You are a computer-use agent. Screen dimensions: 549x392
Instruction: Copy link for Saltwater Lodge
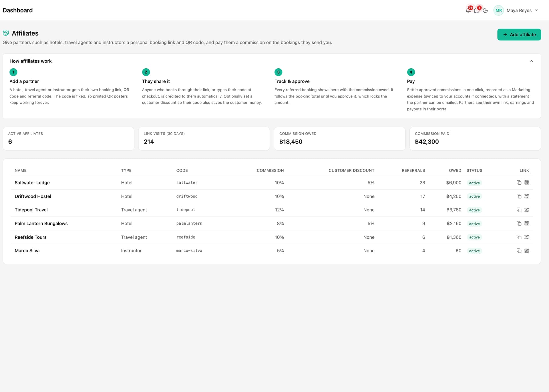click(519, 182)
